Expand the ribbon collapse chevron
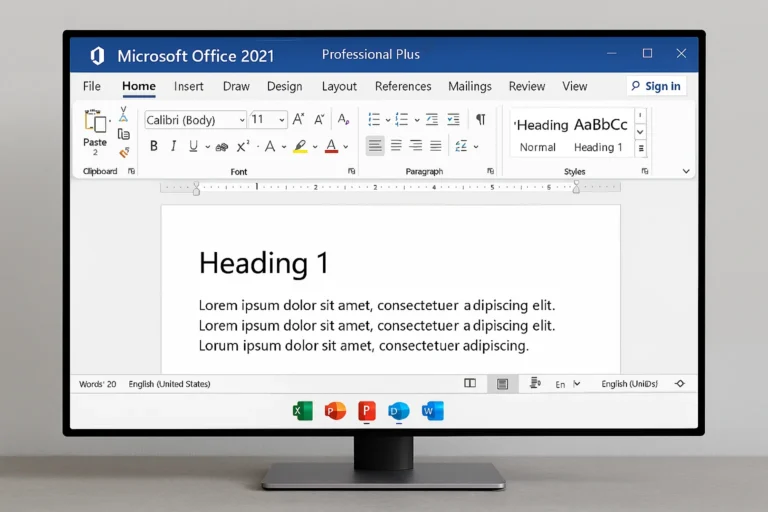Viewport: 768px width, 512px height. click(686, 171)
